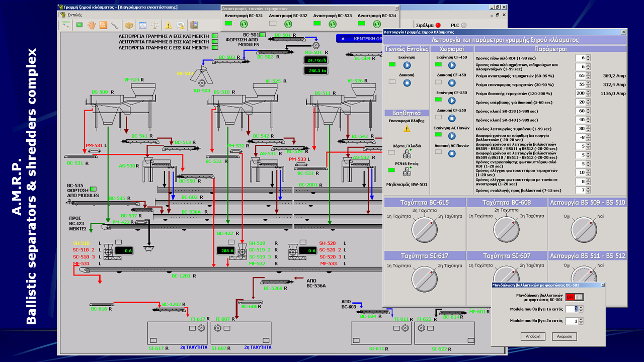Stop CF-550 using the Διακοπή CF-550 icon
The height and width of the screenshot is (362, 644).
pos(452,118)
